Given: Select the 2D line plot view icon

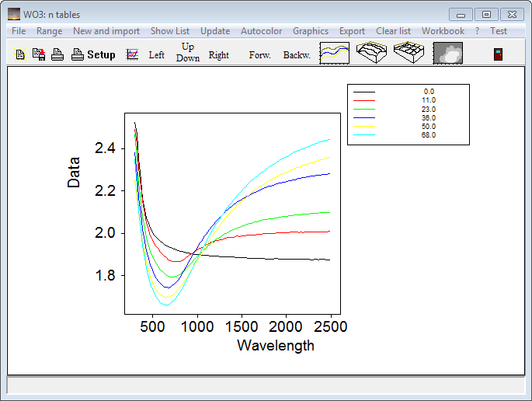Looking at the screenshot, I should tap(335, 53).
